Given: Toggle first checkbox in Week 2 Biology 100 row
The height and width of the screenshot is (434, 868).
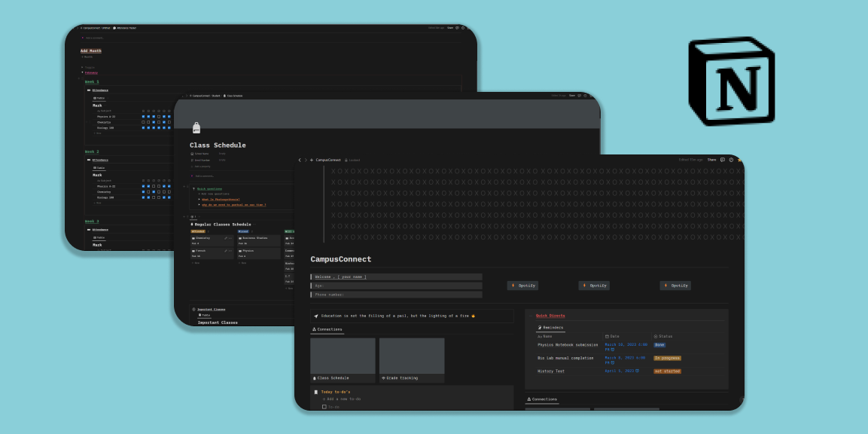Looking at the screenshot, I should (143, 197).
